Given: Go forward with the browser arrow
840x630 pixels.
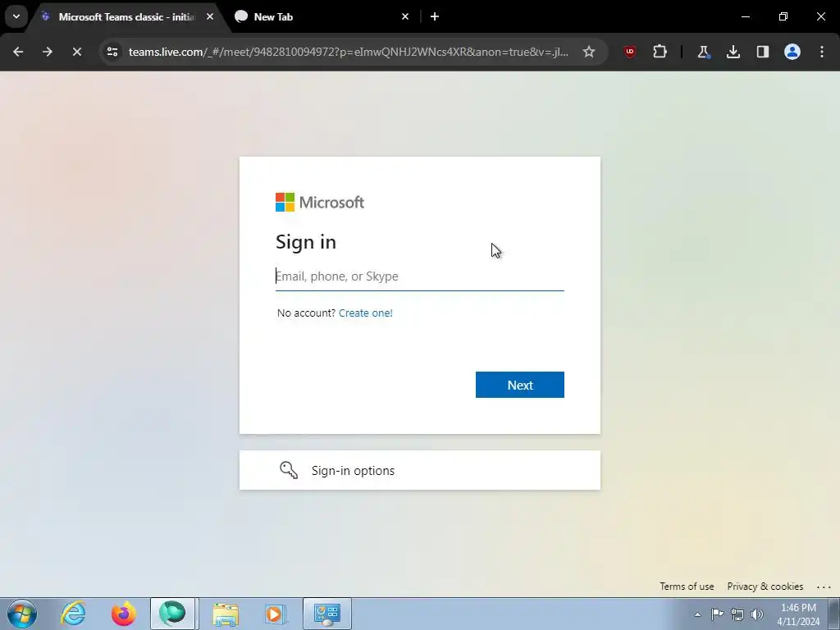Looking at the screenshot, I should pyautogui.click(x=48, y=52).
